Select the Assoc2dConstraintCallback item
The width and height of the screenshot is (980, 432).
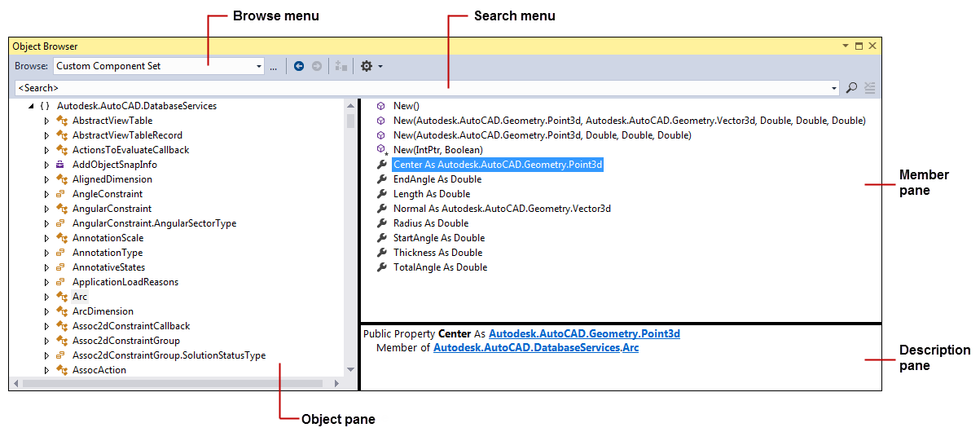click(x=131, y=326)
